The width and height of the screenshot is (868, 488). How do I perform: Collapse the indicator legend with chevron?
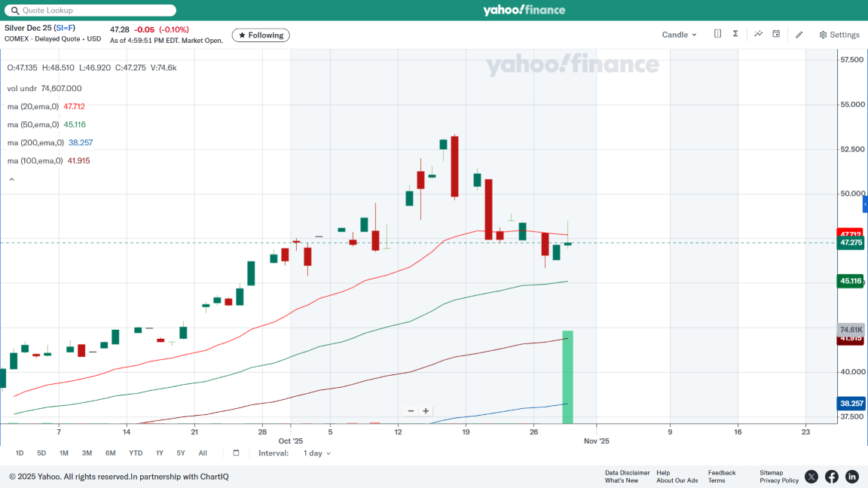11,179
